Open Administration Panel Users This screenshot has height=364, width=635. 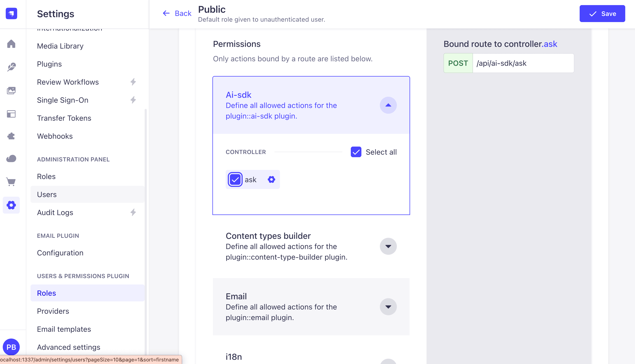click(87, 195)
